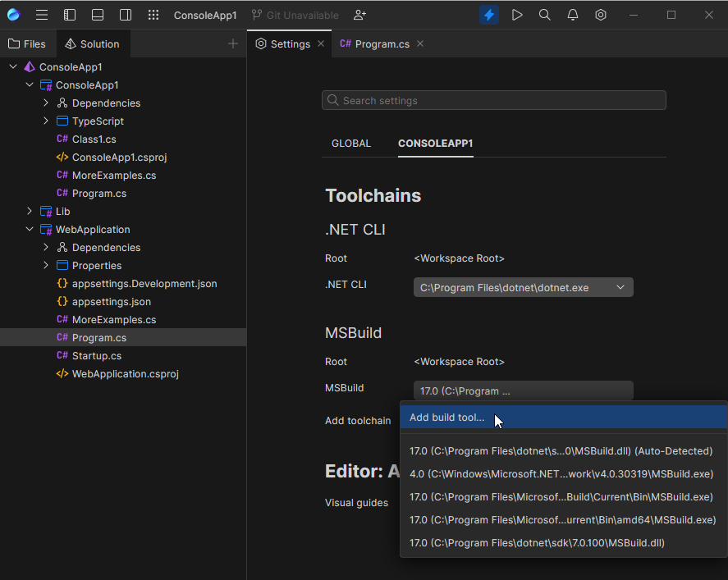Screen dimensions: 728x580
Task: Toggle the right sidebar panel icon
Action: coord(125,14)
